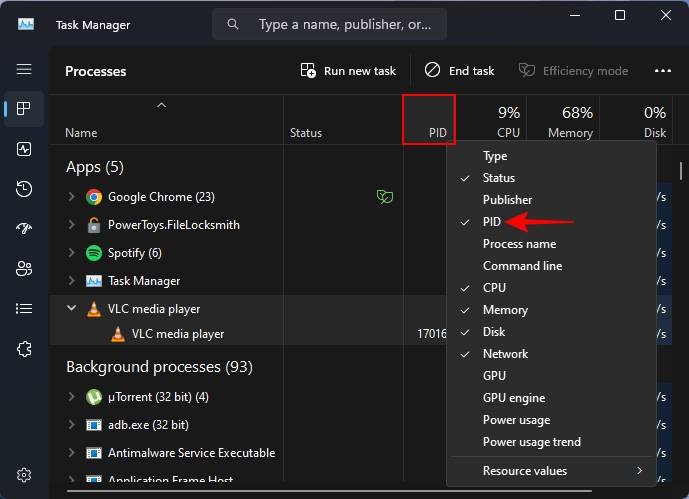Open Task Manager settings gear
Viewport: 689px width, 499px height.
click(x=24, y=474)
